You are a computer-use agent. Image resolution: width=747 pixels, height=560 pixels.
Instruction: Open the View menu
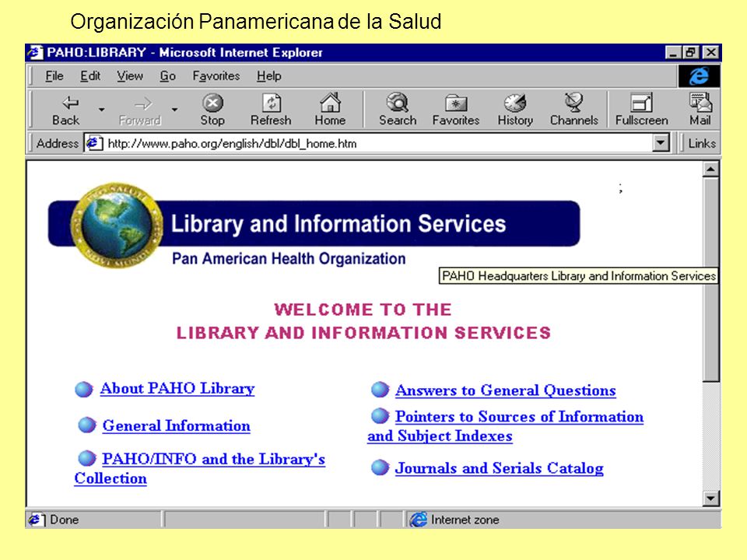tap(130, 76)
